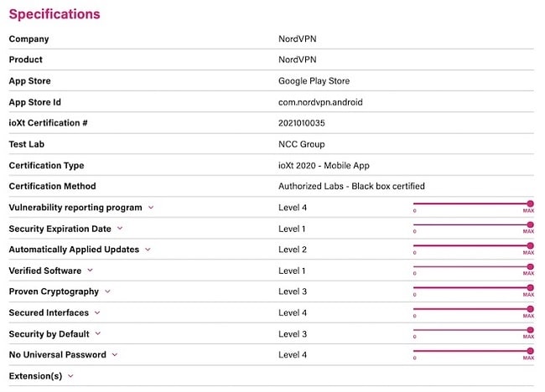Expand Automatically Applied Updates details

point(148,250)
